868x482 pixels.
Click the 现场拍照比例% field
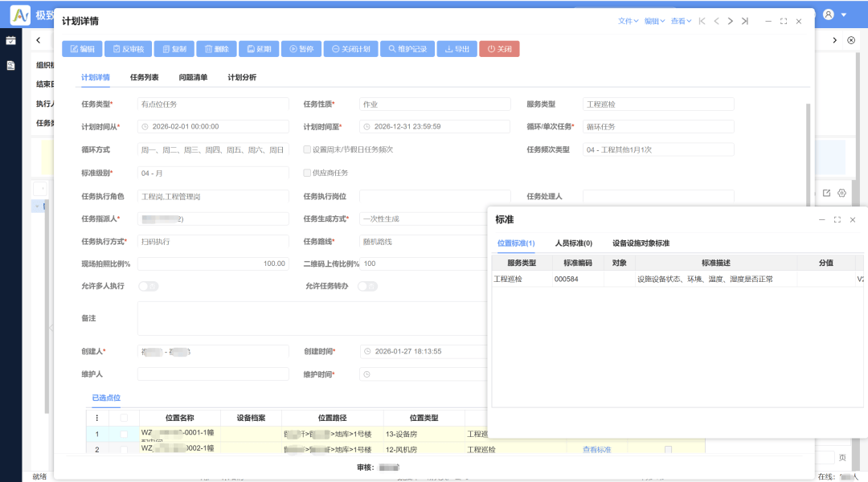[x=213, y=264]
